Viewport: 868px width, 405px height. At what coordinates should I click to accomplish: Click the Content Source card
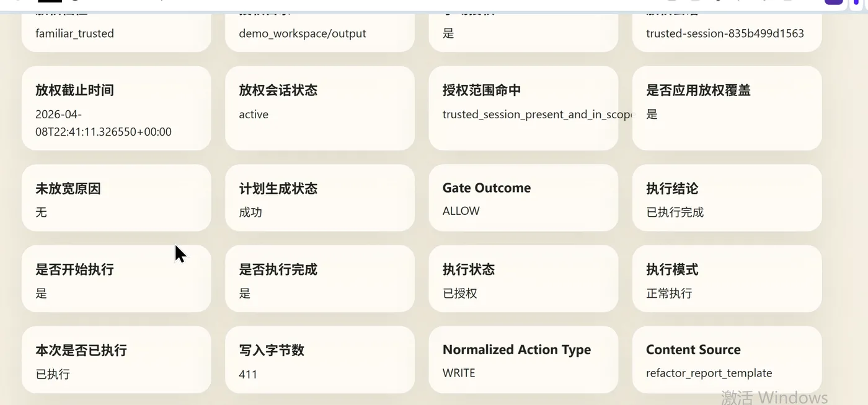(727, 360)
